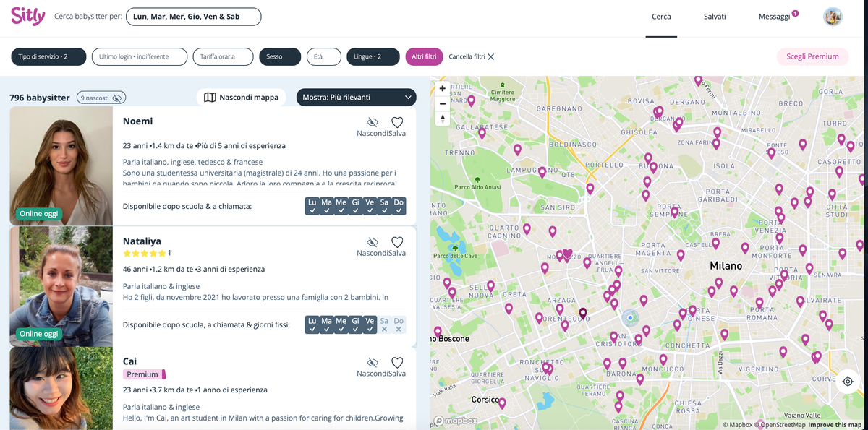Click the map pin near Lampugnano
868x430 pixels.
[542, 173]
